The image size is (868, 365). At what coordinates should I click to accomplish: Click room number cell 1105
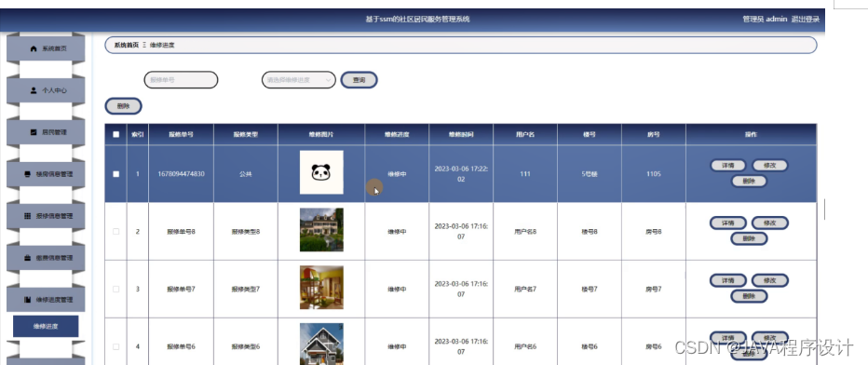(x=654, y=173)
